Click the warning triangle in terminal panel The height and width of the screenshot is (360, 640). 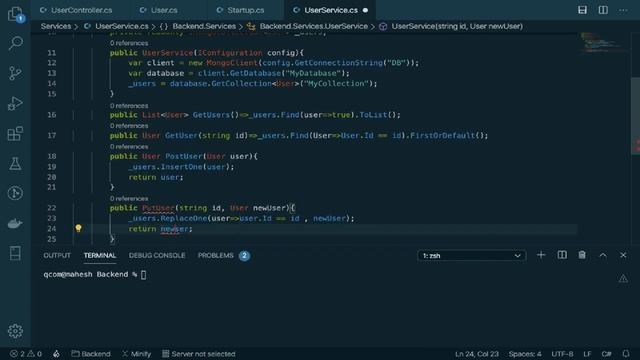[623, 278]
